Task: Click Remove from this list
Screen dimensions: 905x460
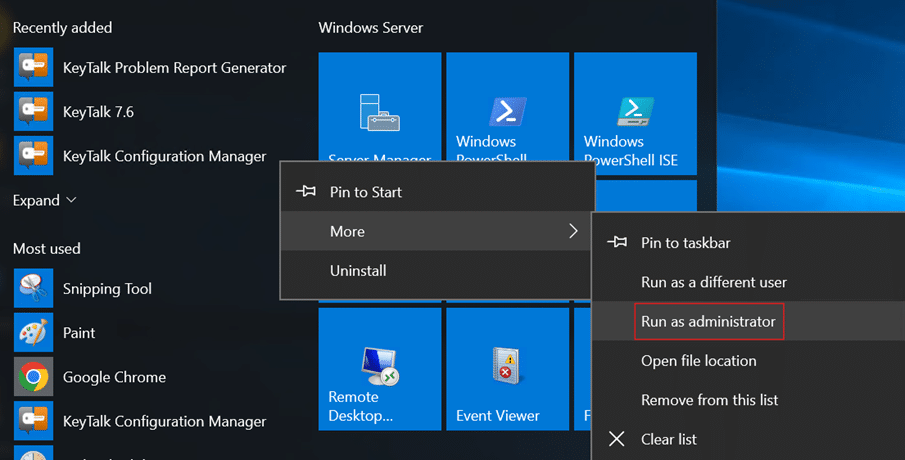Action: click(709, 400)
